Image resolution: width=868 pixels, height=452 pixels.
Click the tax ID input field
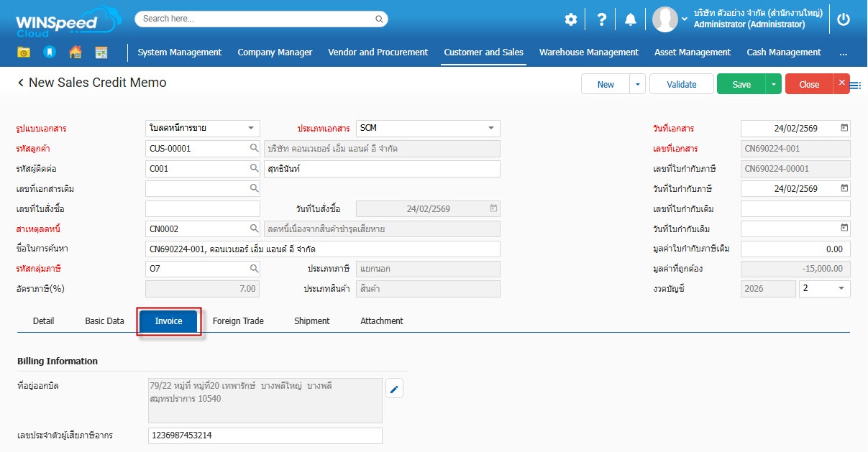265,435
